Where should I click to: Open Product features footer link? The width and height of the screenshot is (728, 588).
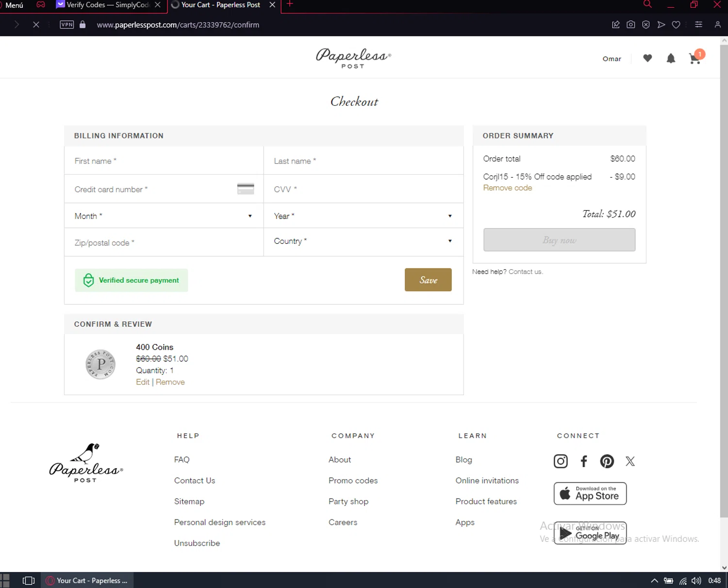(x=486, y=501)
